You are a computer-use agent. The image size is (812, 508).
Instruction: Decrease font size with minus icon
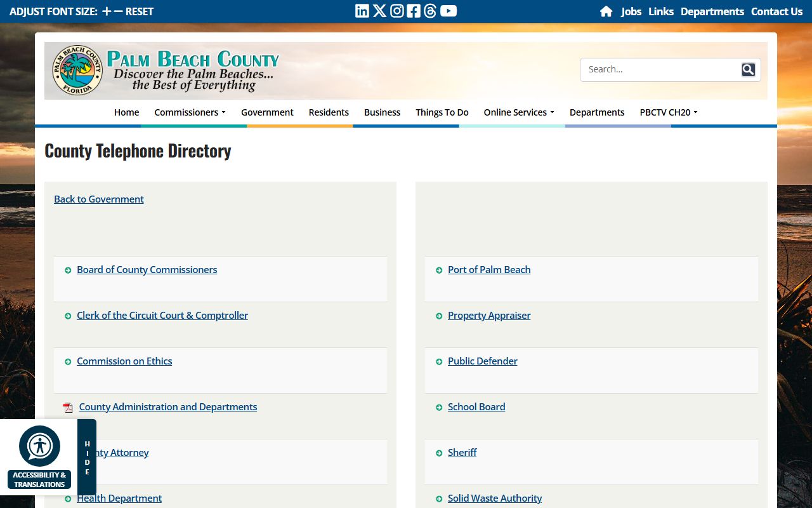point(118,11)
